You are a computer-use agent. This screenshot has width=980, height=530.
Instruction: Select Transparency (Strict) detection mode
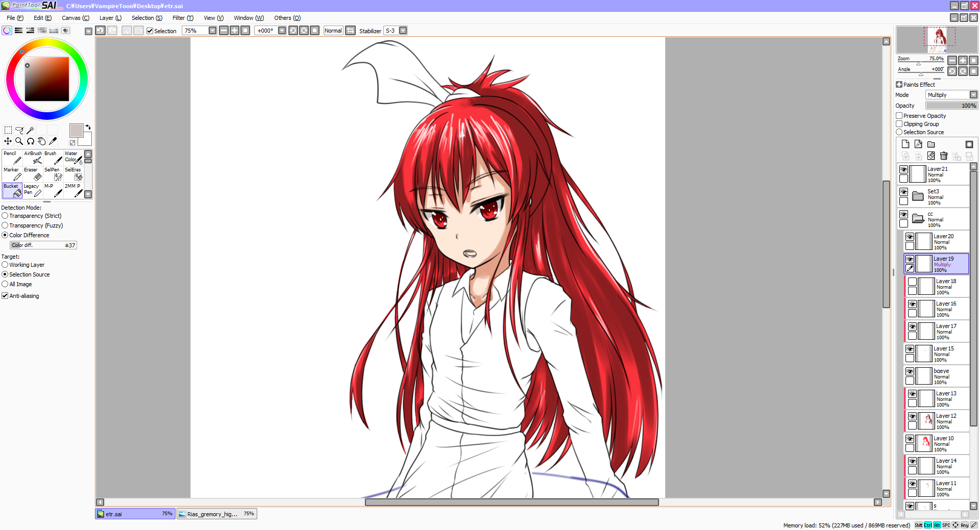coord(5,216)
